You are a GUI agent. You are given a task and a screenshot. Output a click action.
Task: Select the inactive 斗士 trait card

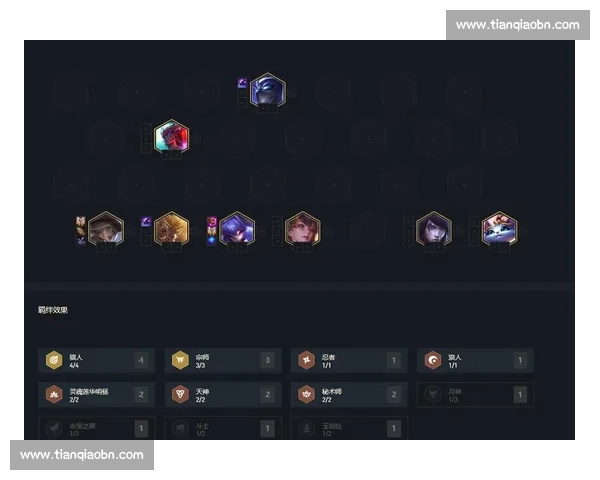click(223, 428)
